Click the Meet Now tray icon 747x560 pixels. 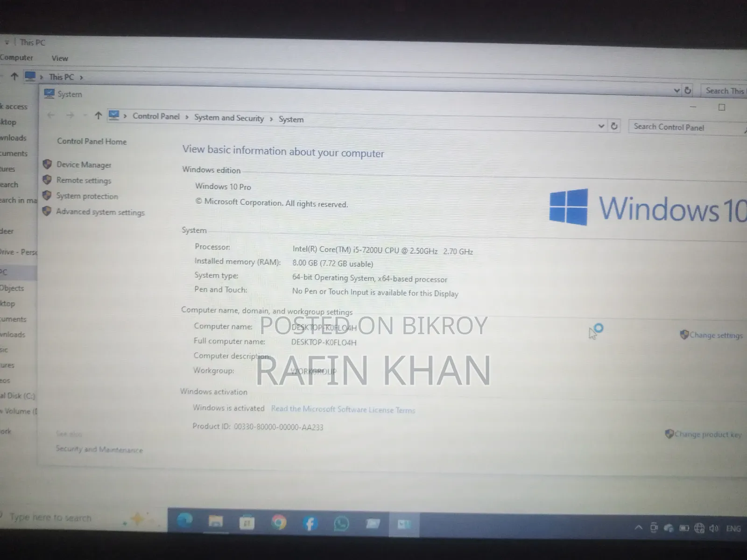[654, 528]
